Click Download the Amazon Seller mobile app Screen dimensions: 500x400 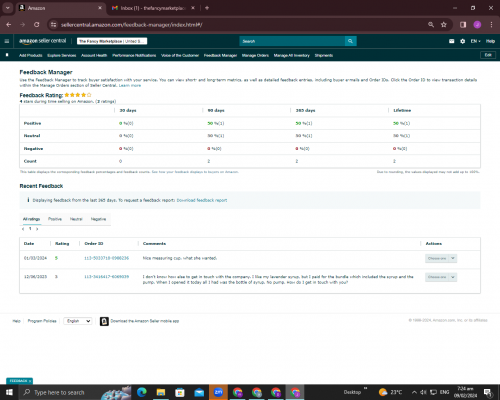(x=145, y=321)
